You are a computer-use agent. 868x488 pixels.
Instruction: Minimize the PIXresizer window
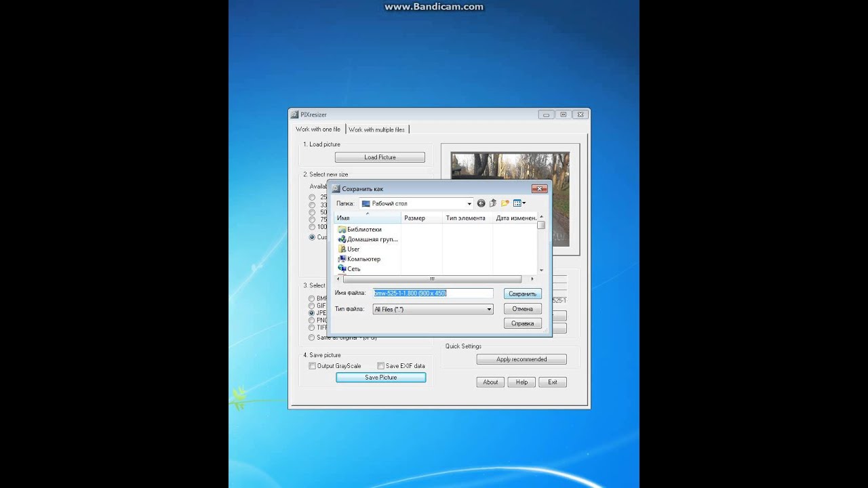[545, 115]
